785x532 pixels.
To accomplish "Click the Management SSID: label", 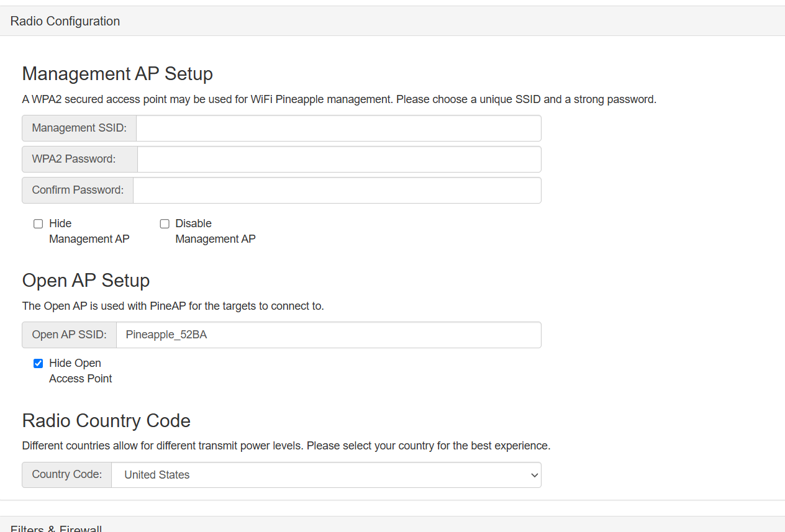I will point(79,128).
